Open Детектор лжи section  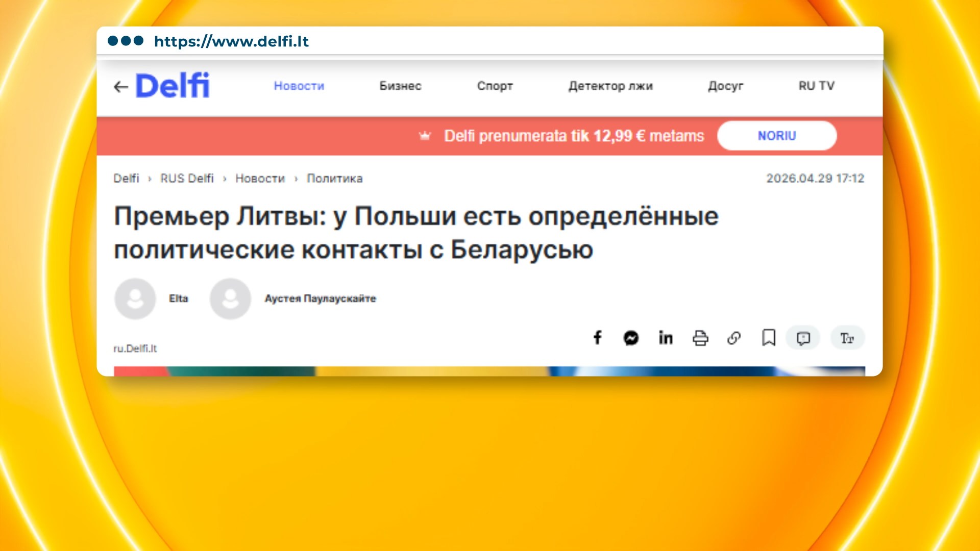point(611,86)
